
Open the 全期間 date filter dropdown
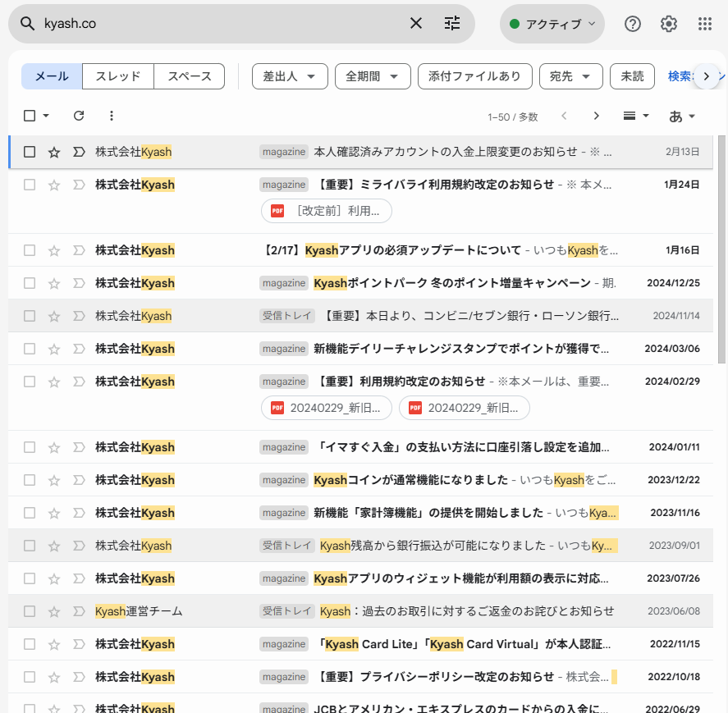click(373, 76)
